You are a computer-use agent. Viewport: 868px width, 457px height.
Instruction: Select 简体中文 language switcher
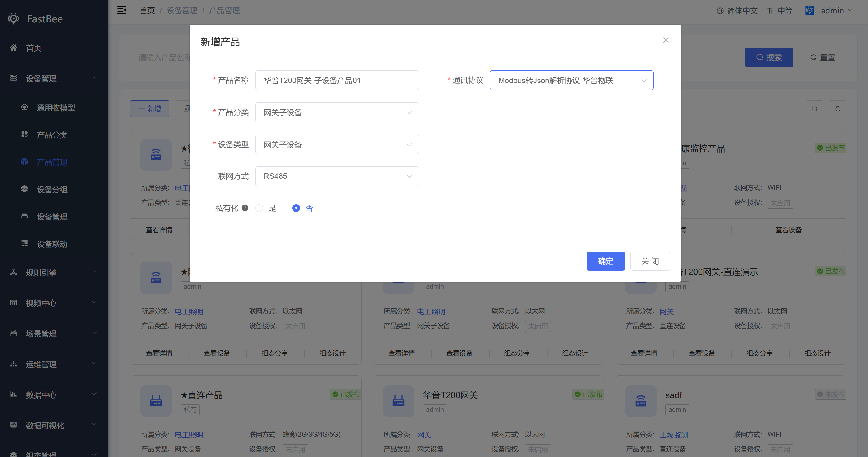point(737,11)
